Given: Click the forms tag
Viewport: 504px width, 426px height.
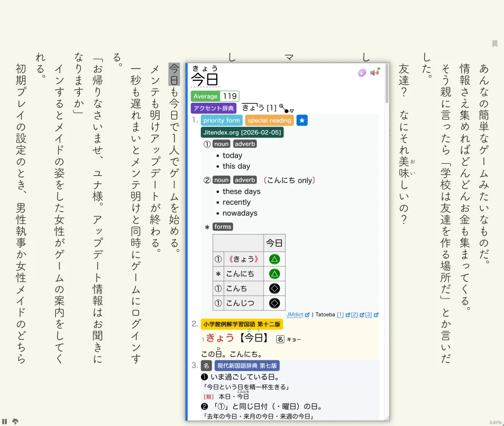Looking at the screenshot, I should [x=223, y=227].
